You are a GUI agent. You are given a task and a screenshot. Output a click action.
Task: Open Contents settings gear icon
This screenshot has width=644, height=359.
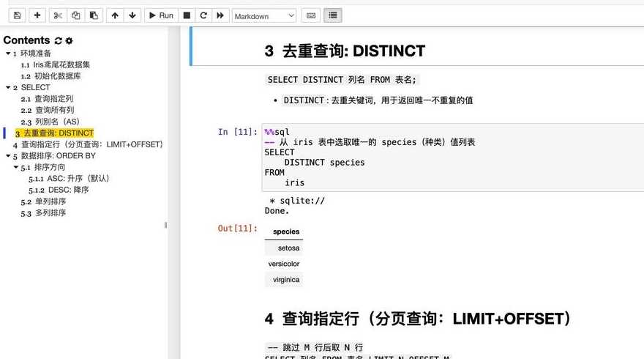pos(69,41)
